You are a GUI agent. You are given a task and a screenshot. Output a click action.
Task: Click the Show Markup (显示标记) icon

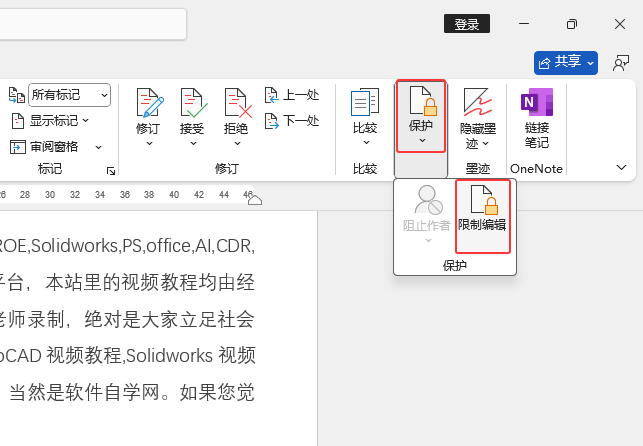(17, 121)
